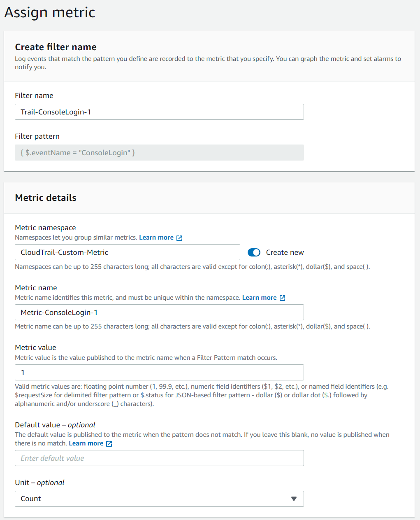420x520 pixels.
Task: Open Learn more link for Default value
Action: click(x=86, y=443)
